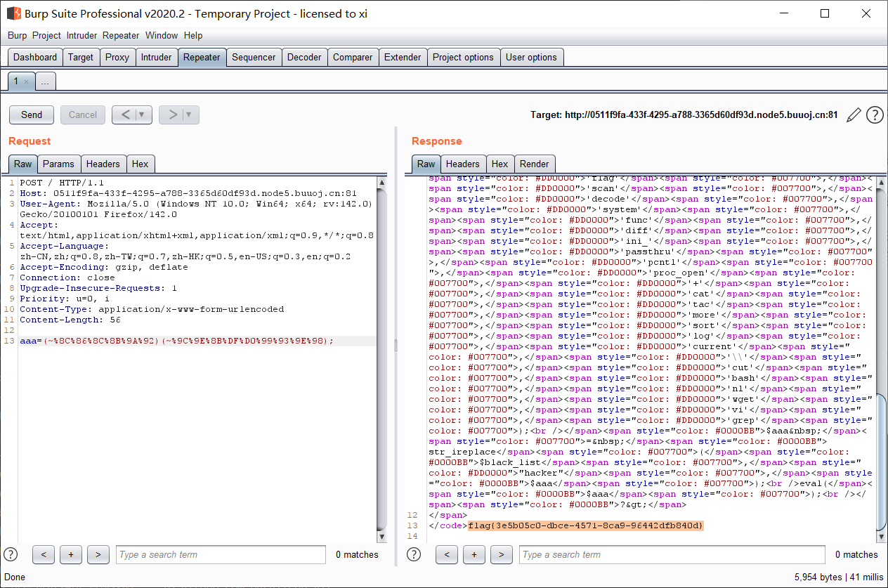Open help via top-right question mark icon
The width and height of the screenshot is (888, 588).
[x=875, y=115]
